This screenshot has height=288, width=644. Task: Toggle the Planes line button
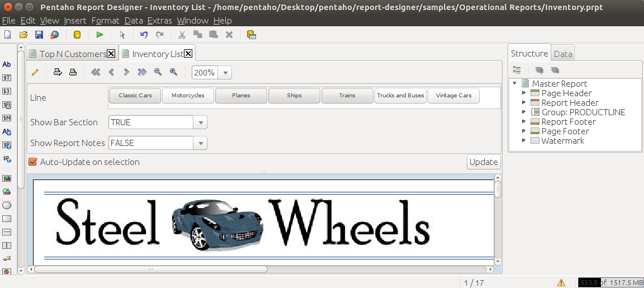[x=241, y=96]
